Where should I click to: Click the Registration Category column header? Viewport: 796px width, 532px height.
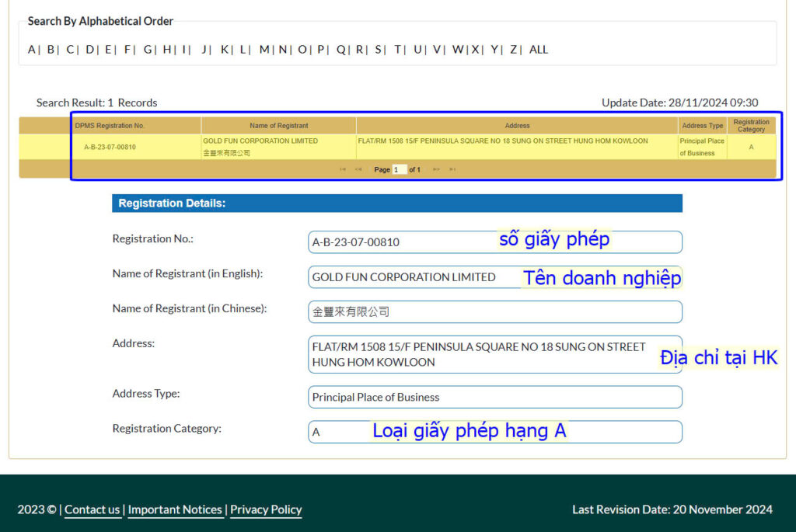click(751, 126)
